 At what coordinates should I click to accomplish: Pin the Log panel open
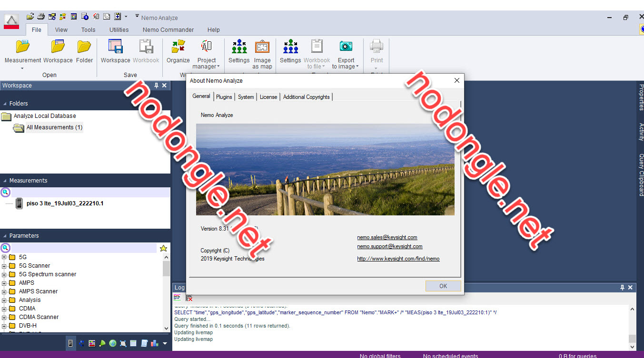tap(622, 287)
